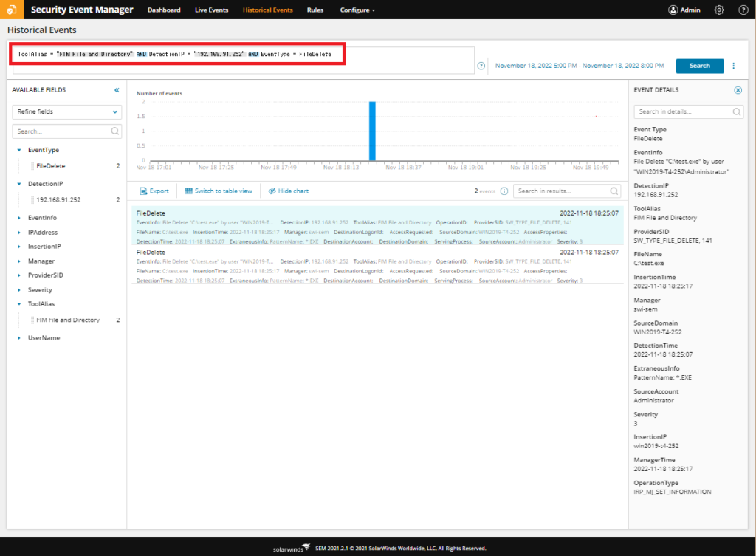Click the SourceDomain value WIN2019-T4-252

(x=658, y=332)
